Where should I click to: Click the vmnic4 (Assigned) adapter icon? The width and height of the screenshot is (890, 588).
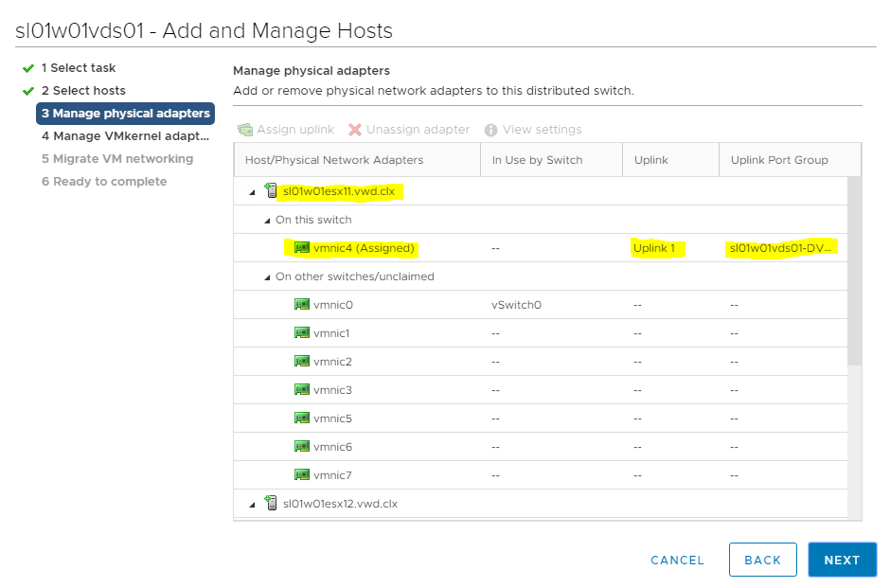pyautogui.click(x=302, y=247)
